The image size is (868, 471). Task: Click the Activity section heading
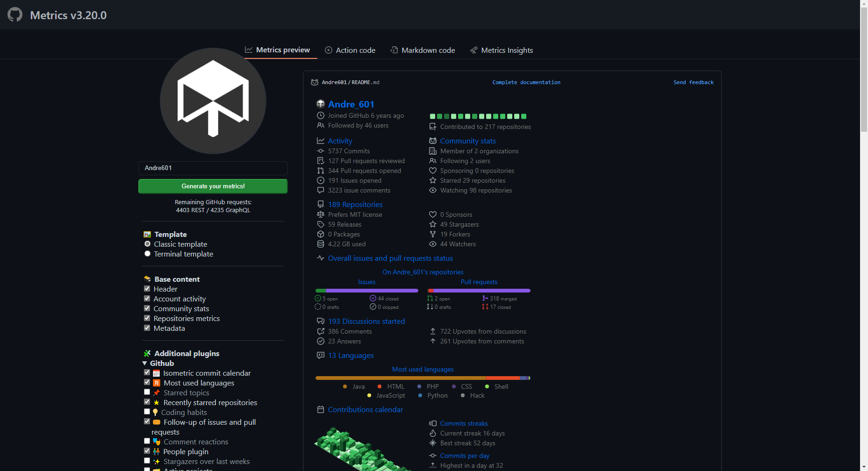click(340, 141)
